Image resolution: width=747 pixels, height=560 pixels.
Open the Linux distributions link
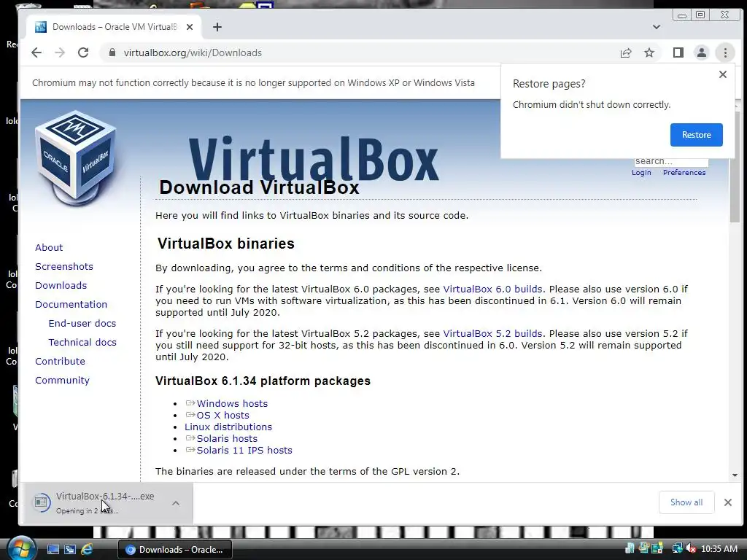pyautogui.click(x=228, y=427)
